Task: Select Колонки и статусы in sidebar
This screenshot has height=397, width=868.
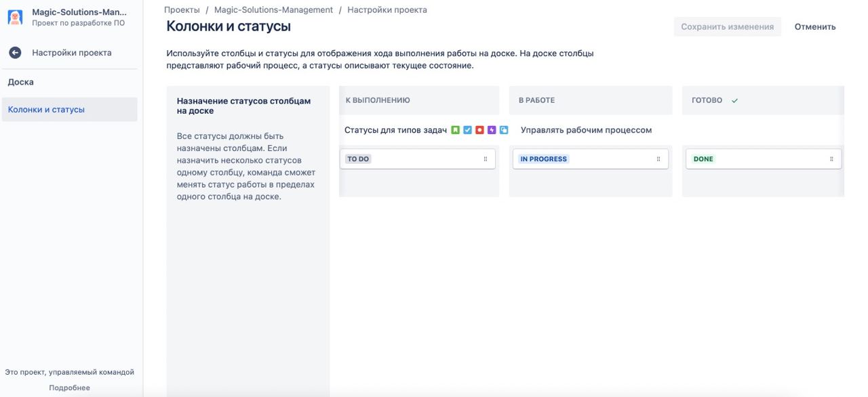Action: pyautogui.click(x=69, y=109)
